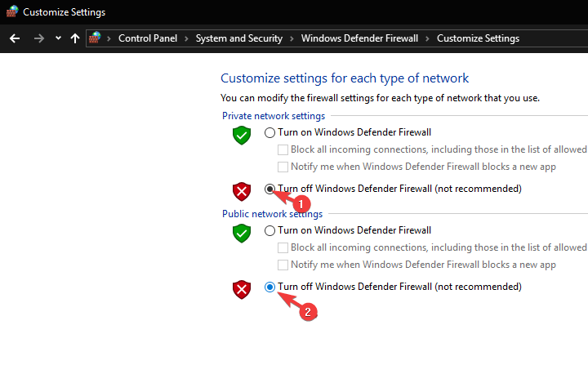The image size is (588, 392).
Task: Click red shield under Public network settings
Action: [242, 290]
